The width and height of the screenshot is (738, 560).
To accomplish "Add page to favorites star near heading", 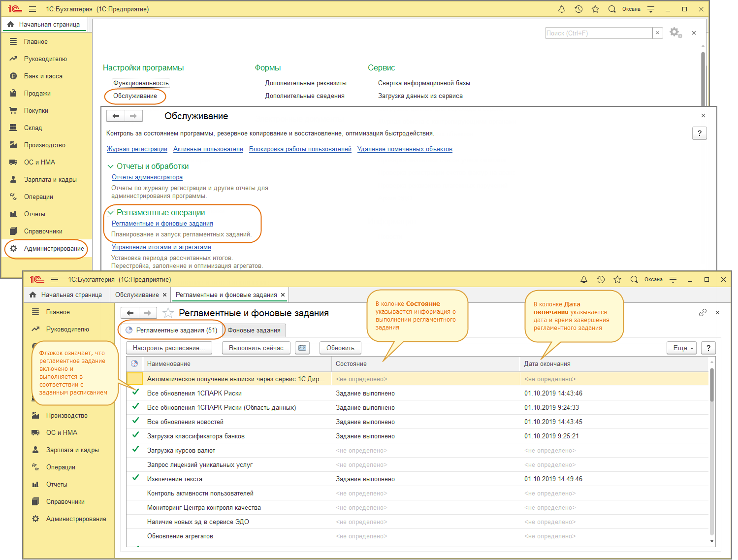I will (x=168, y=313).
